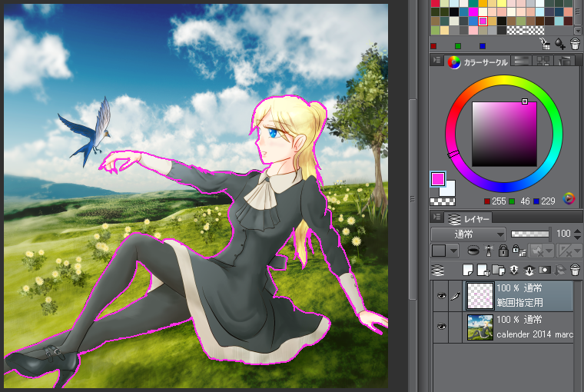Add drawing color to the color set

[559, 44]
